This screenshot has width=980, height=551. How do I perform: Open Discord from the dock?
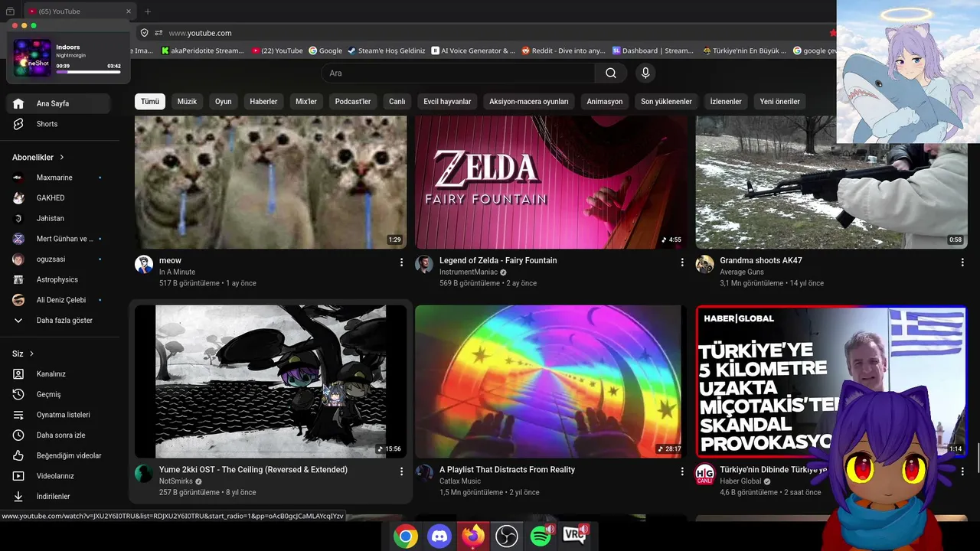pyautogui.click(x=439, y=536)
